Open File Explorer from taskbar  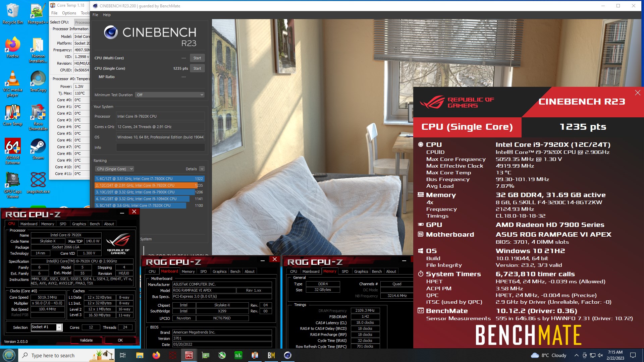pyautogui.click(x=140, y=355)
